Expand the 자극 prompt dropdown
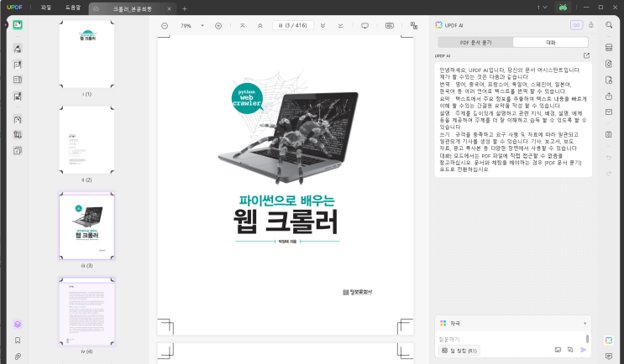The width and height of the screenshot is (624, 364). [585, 324]
